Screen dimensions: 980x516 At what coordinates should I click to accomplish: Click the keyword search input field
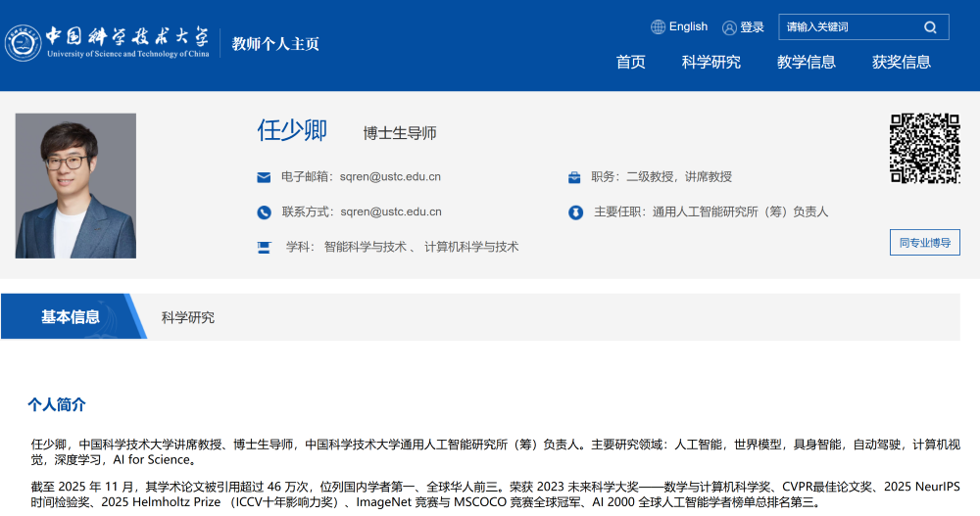[848, 27]
